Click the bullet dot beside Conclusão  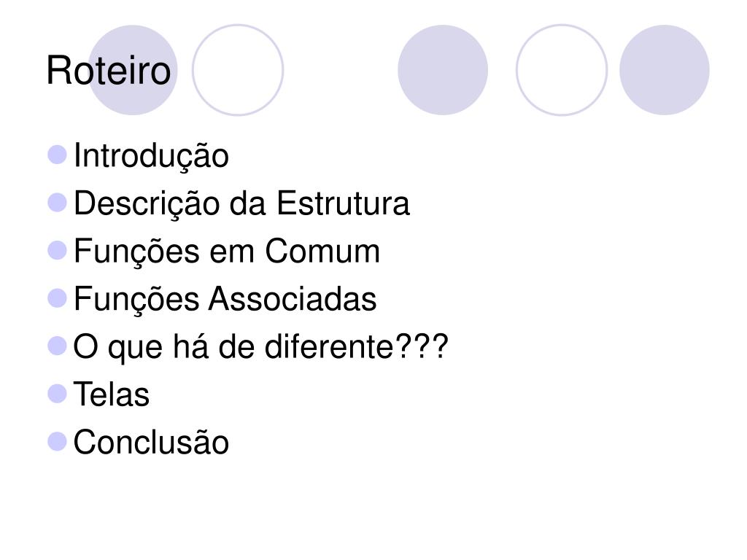(57, 441)
